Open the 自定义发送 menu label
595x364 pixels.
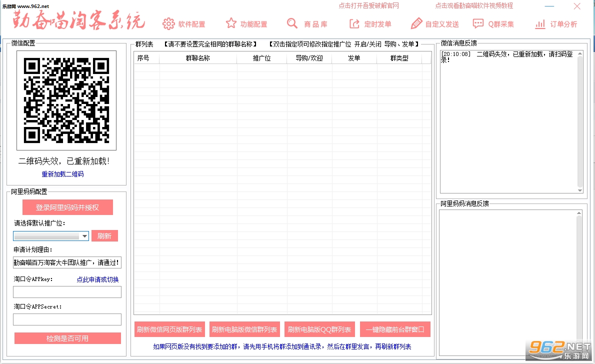[442, 24]
